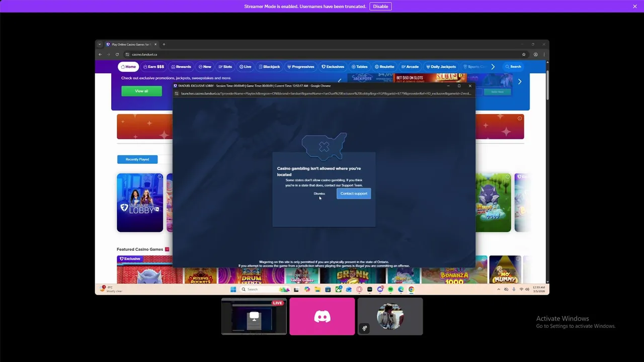644x362 pixels.
Task: Click the Windows taskbar Search box
Action: pyautogui.click(x=265, y=289)
